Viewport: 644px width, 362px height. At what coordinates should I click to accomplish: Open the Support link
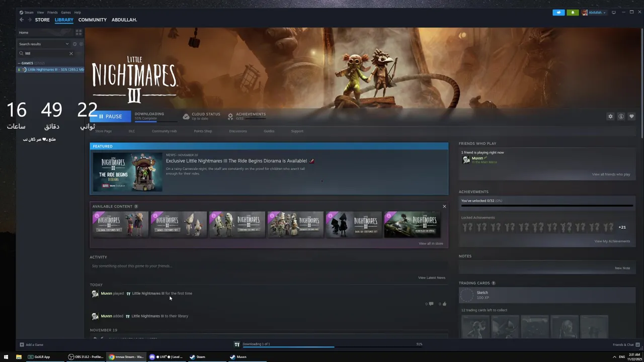tap(297, 131)
